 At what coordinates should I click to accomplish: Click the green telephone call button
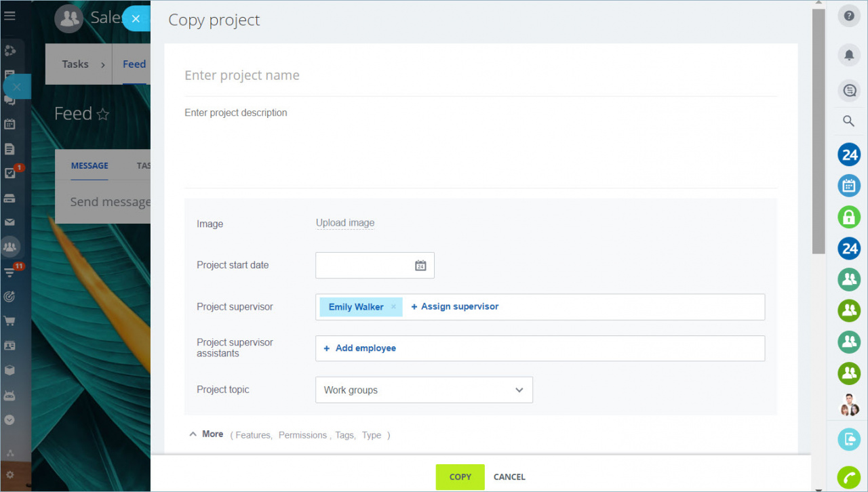tap(849, 477)
